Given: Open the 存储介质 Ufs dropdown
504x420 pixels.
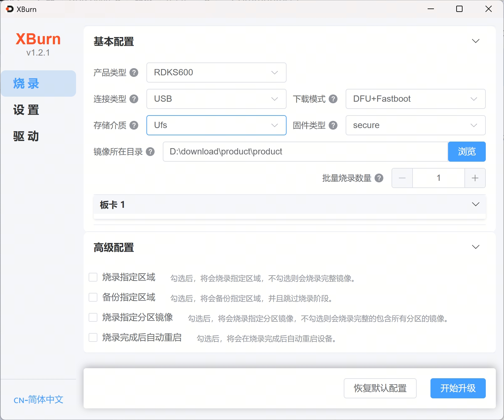Looking at the screenshot, I should point(216,125).
